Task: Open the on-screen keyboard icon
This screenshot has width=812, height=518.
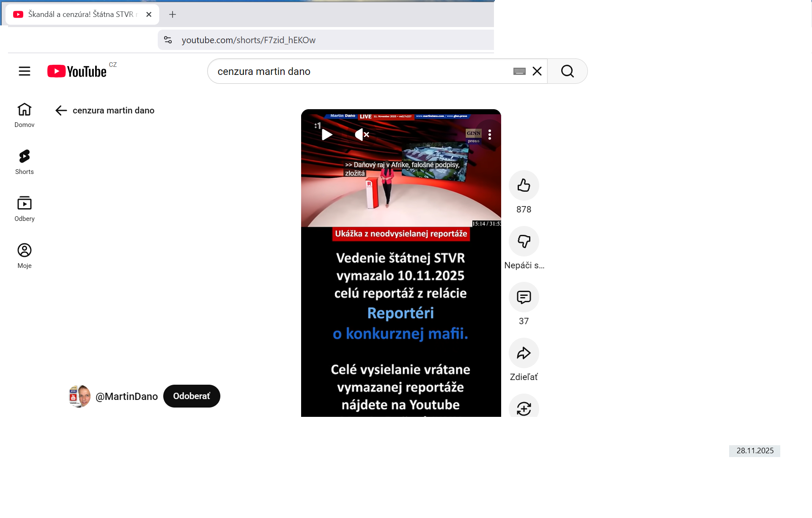Action: coord(519,71)
